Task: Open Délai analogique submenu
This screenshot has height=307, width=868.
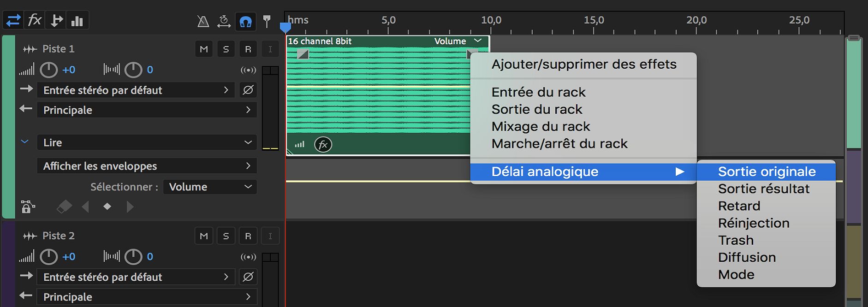Action: pyautogui.click(x=583, y=171)
